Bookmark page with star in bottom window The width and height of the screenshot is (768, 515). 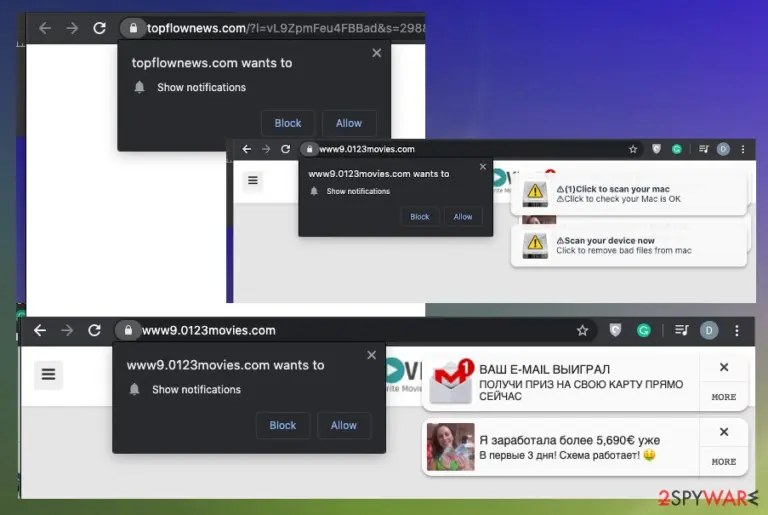click(x=582, y=331)
